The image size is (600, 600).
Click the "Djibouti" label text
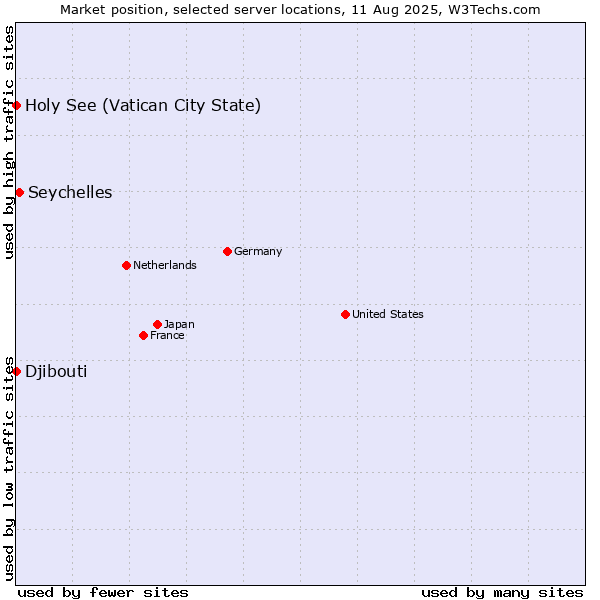[56, 372]
